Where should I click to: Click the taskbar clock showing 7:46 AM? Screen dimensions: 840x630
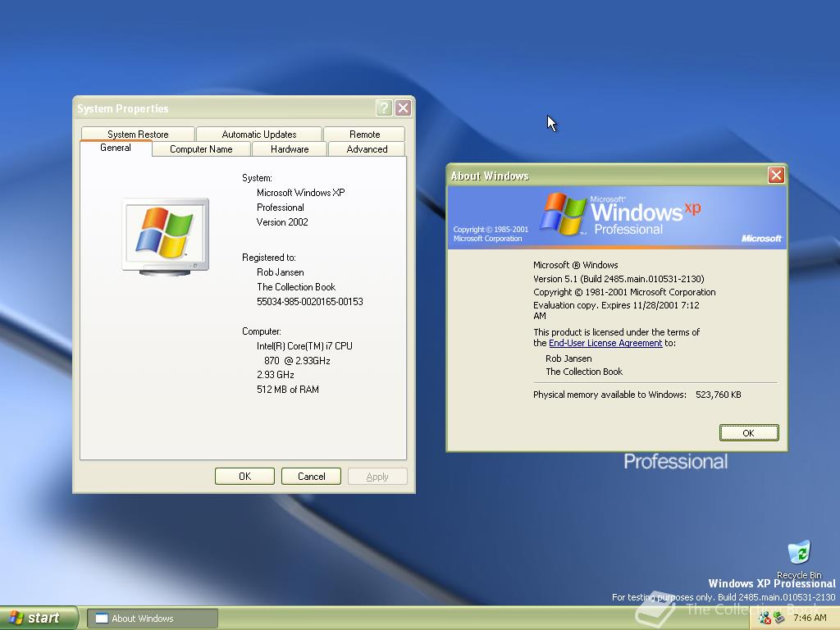(810, 619)
